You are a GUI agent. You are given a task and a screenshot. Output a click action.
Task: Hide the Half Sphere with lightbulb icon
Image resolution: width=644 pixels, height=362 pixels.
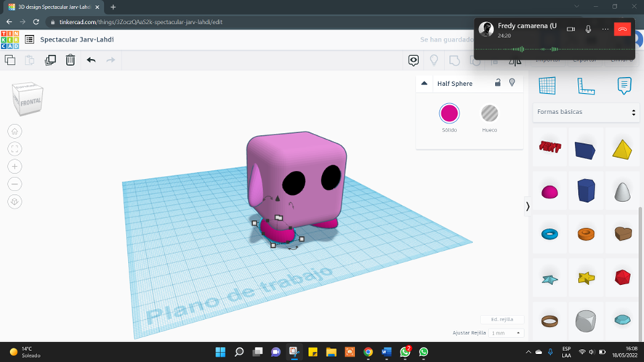(512, 83)
